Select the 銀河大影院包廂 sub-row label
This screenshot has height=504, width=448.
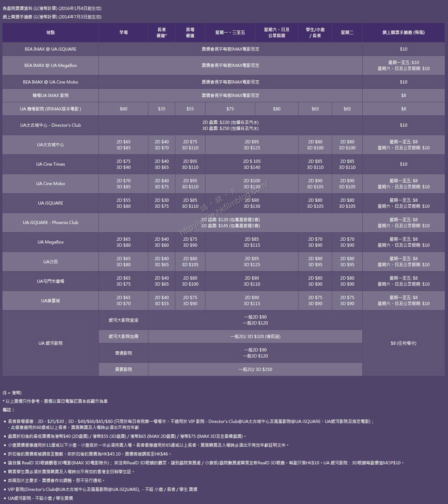pyautogui.click(x=123, y=336)
